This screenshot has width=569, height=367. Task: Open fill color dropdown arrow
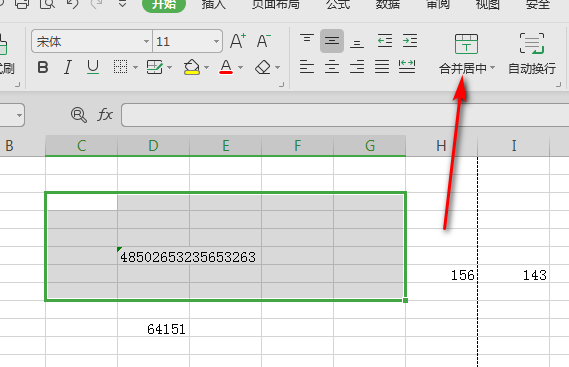coord(206,68)
